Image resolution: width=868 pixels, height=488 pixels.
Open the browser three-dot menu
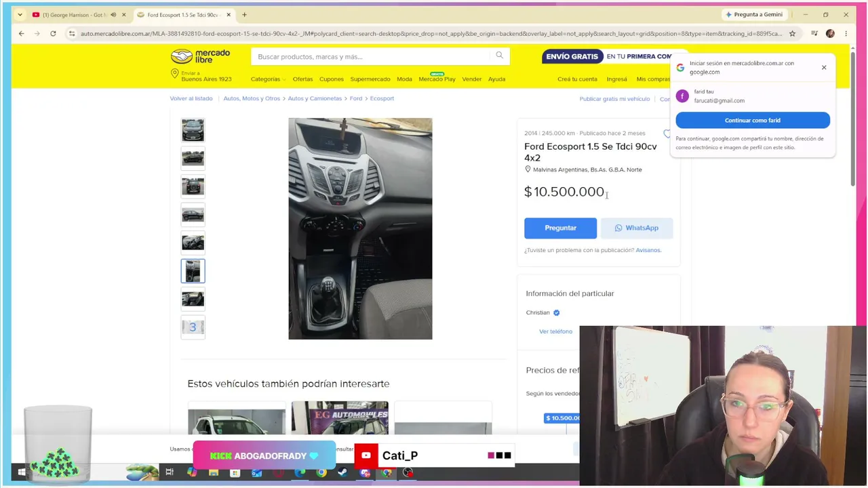(x=846, y=33)
